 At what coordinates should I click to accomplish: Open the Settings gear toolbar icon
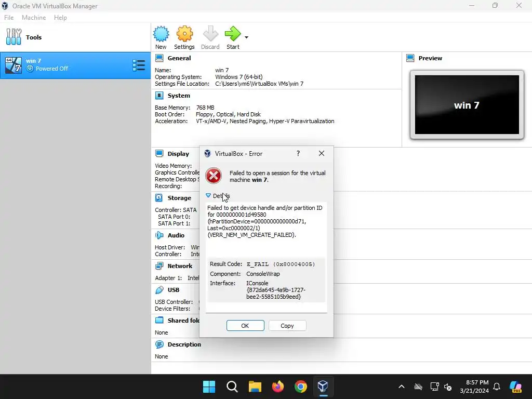tap(184, 34)
